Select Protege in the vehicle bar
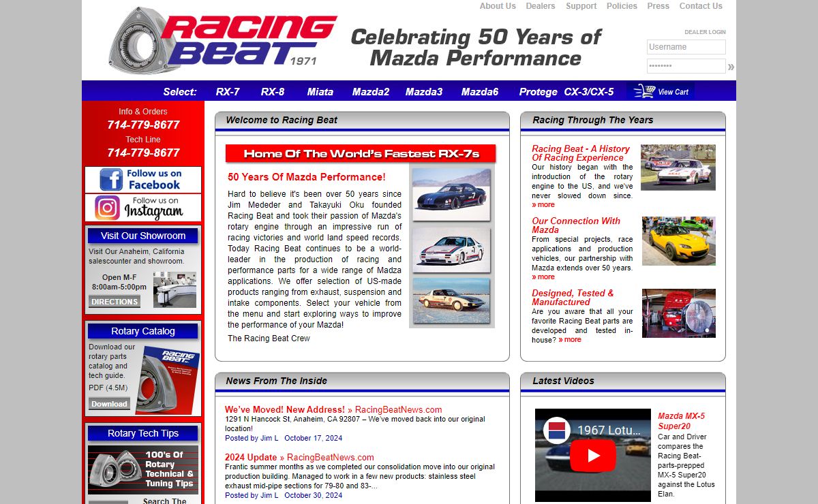This screenshot has width=818, height=504. click(539, 92)
